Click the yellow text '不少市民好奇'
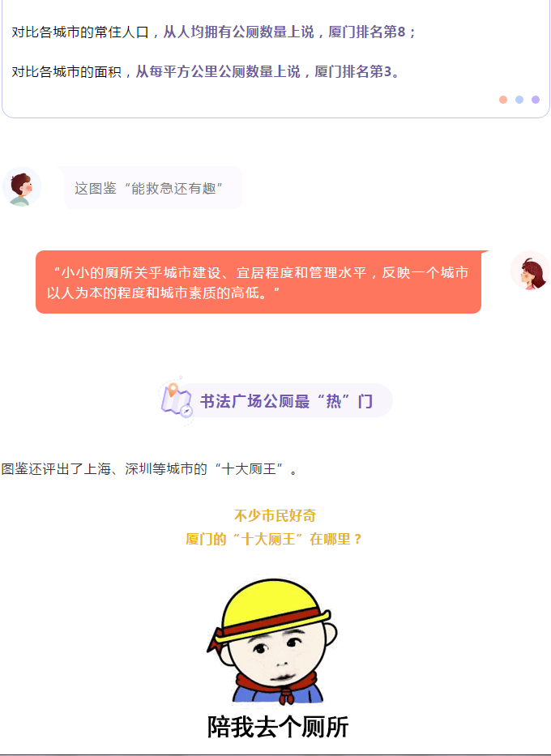The height and width of the screenshot is (756, 551). [x=275, y=515]
